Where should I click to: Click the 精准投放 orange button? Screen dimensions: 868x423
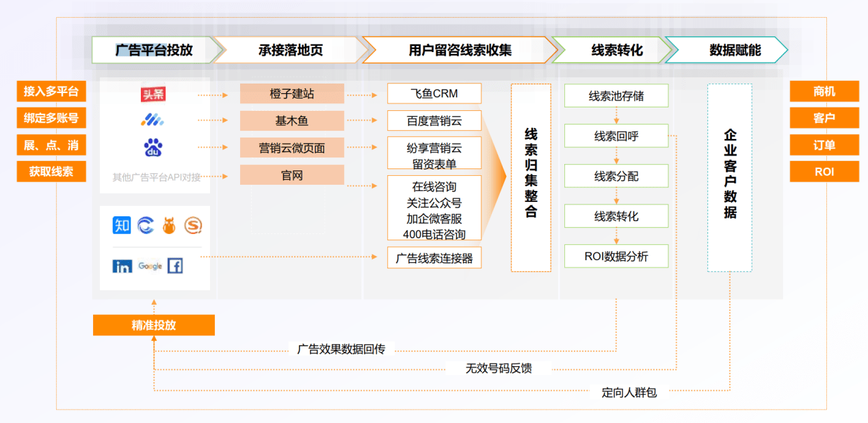tap(154, 325)
